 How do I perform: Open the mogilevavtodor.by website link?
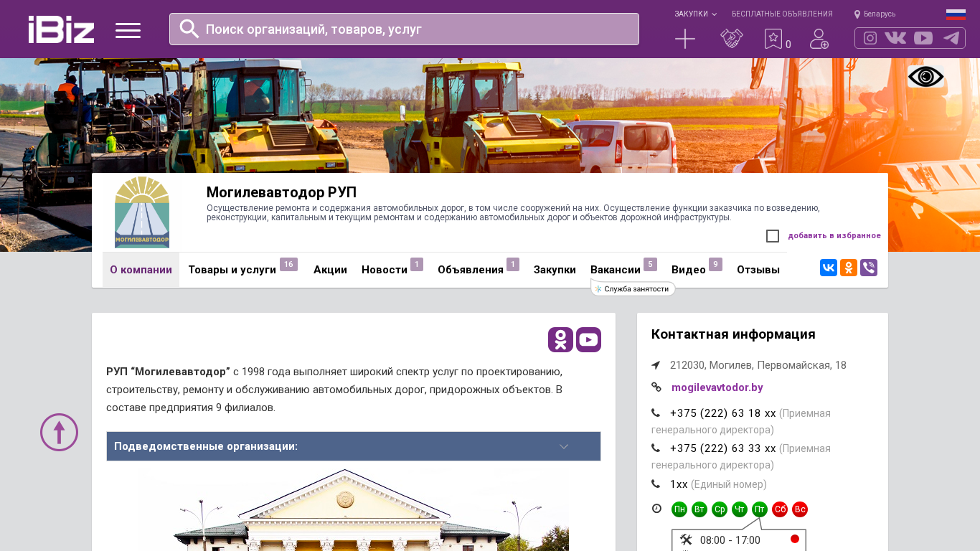pos(717,387)
